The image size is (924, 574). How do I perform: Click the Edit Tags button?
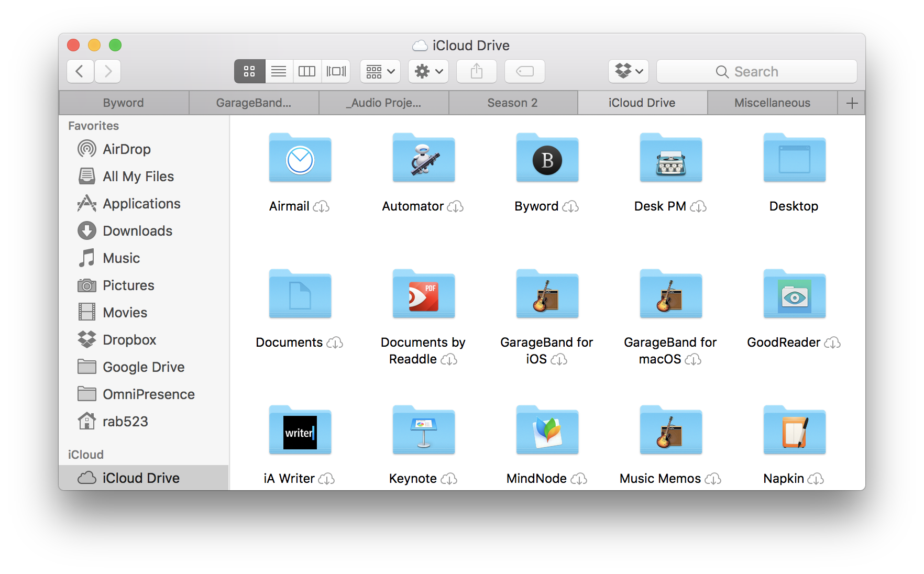coord(525,71)
